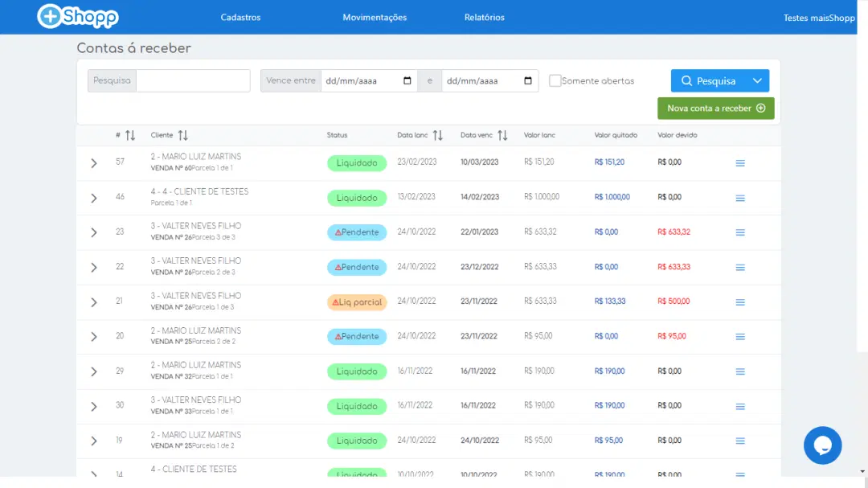
Task: Open actions menu for account 57
Action: [x=740, y=163]
